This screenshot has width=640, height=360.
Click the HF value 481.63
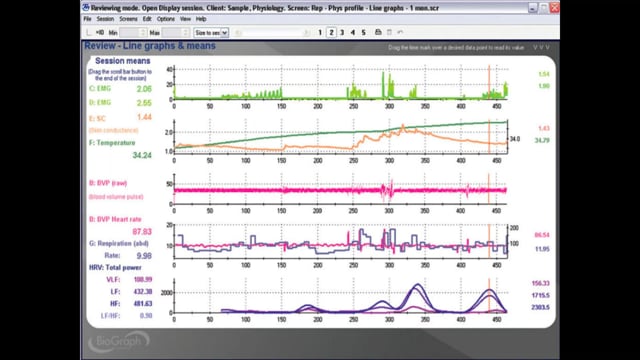(143, 304)
